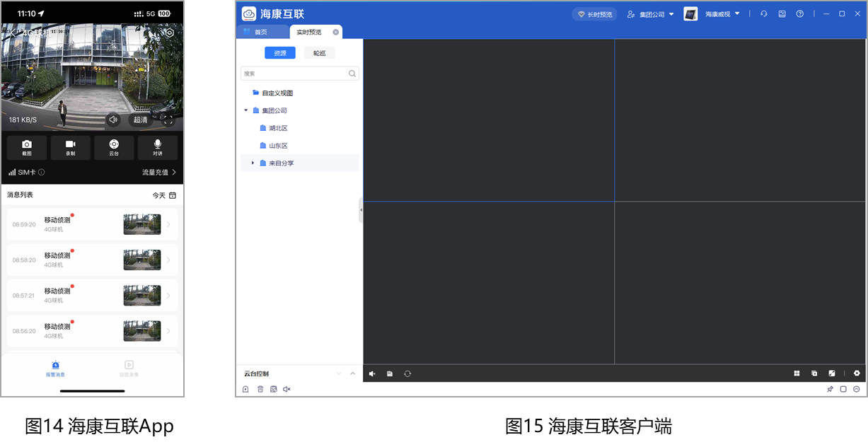Click the 搜索 resource search field

coord(296,74)
